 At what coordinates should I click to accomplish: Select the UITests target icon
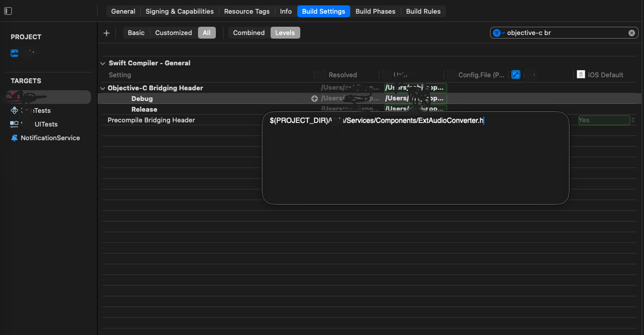click(x=14, y=124)
